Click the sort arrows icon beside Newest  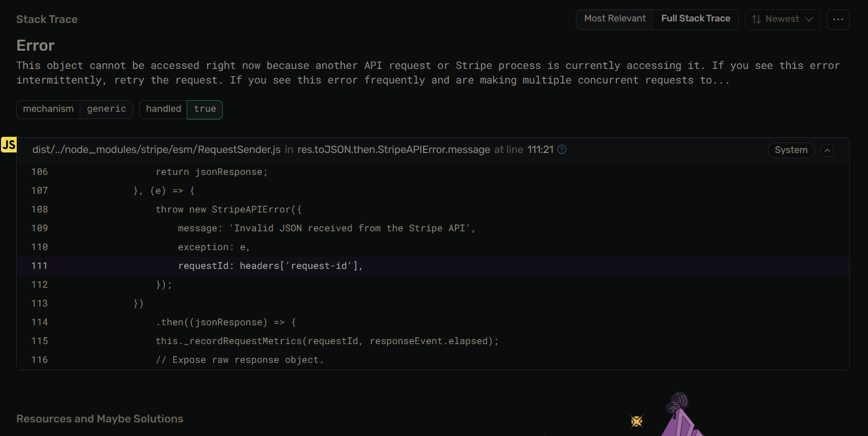tap(756, 19)
